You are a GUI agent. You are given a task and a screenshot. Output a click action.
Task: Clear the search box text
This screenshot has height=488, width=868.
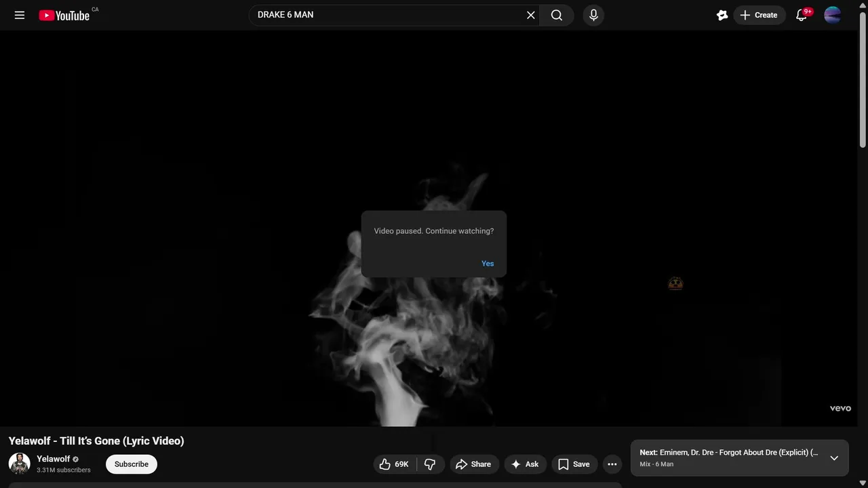coord(531,15)
